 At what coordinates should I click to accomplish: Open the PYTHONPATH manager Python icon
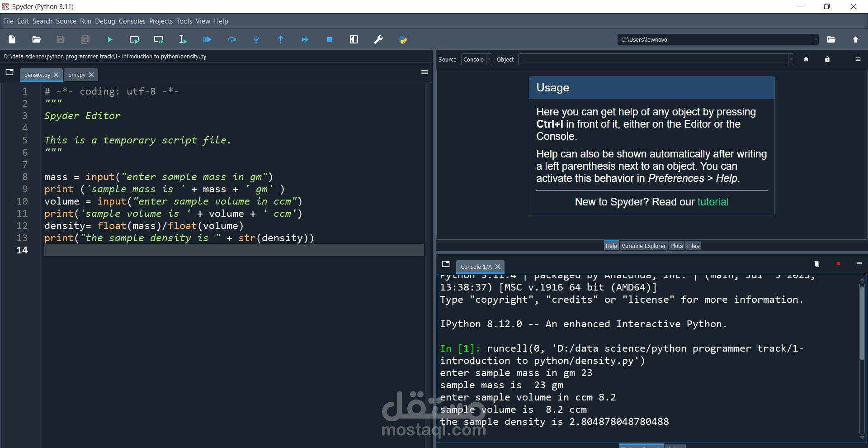click(403, 40)
